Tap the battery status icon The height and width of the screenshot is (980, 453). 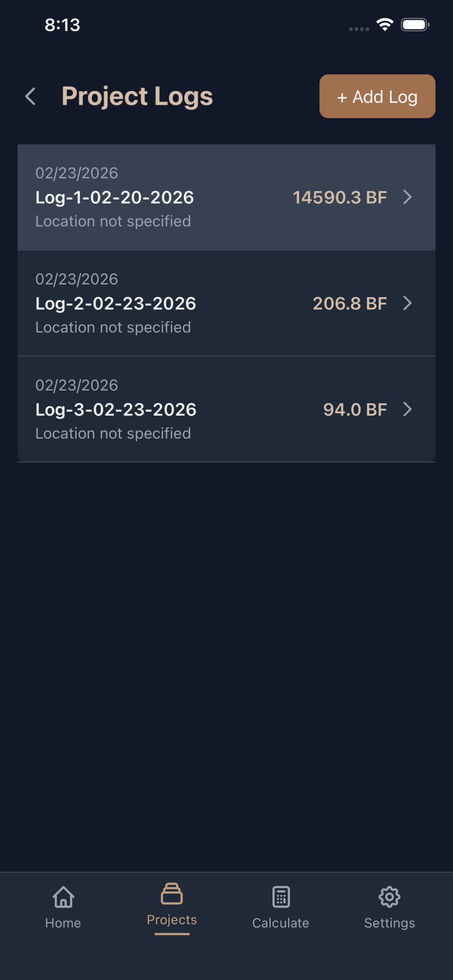coord(415,25)
